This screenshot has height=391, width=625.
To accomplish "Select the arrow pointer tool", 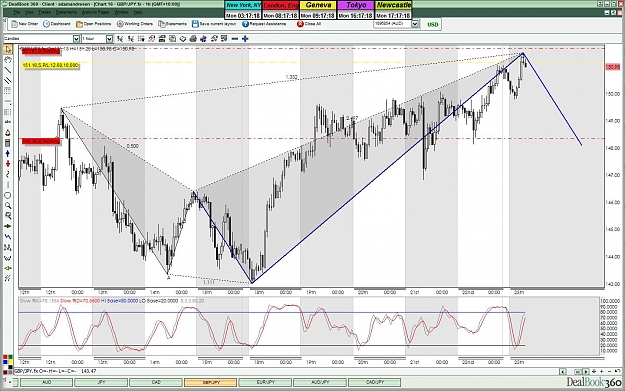I will point(8,49).
